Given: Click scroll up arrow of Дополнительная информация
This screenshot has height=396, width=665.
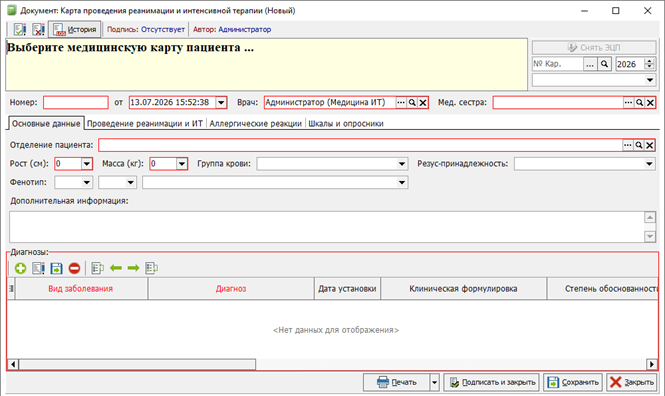Looking at the screenshot, I should pos(650,218).
